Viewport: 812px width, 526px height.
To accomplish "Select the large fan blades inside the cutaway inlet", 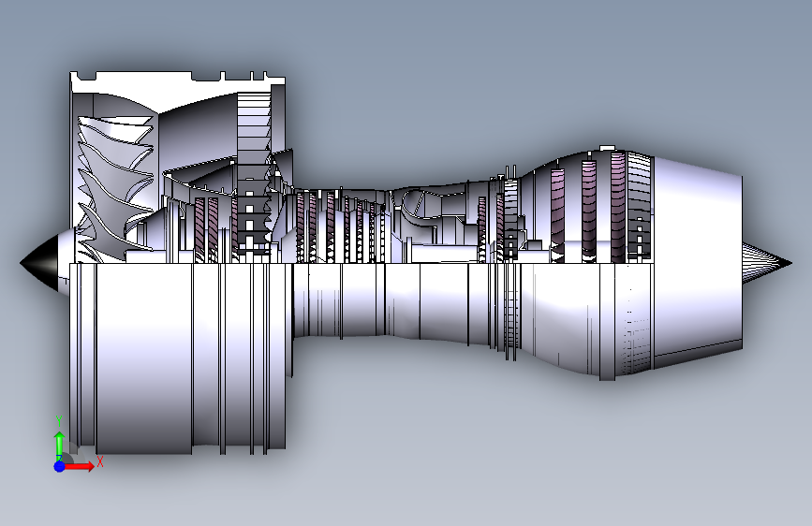I will click(115, 189).
